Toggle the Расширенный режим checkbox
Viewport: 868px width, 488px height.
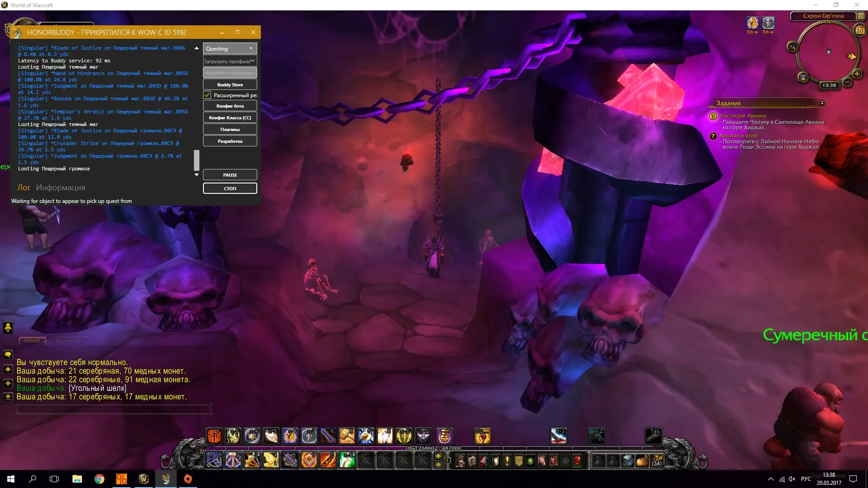coord(208,95)
